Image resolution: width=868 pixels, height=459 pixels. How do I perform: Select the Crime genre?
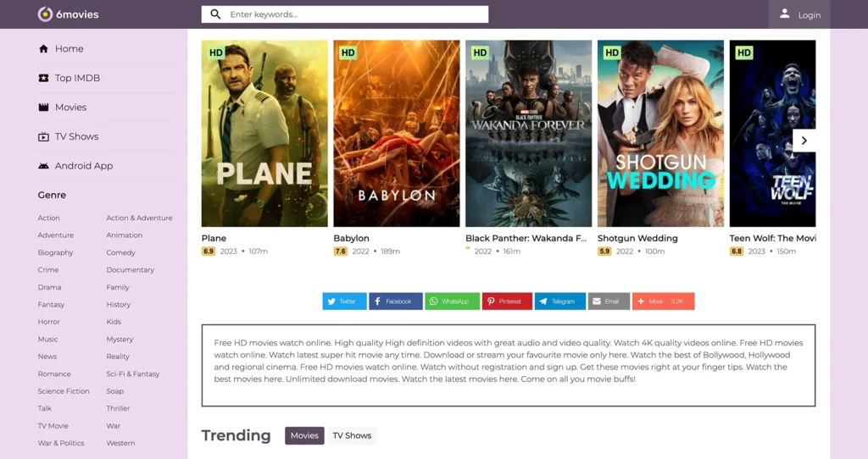pos(48,270)
